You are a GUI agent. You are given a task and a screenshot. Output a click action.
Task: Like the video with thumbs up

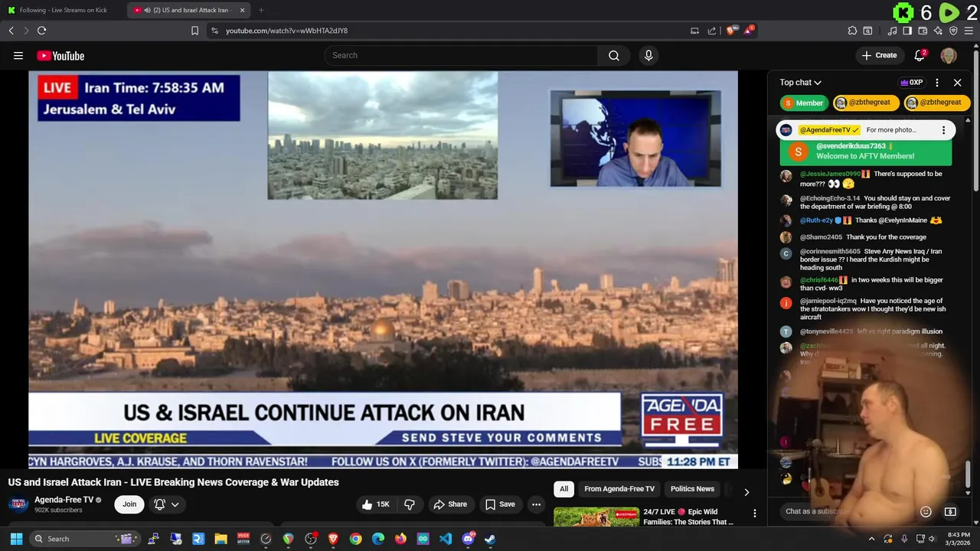pyautogui.click(x=374, y=504)
